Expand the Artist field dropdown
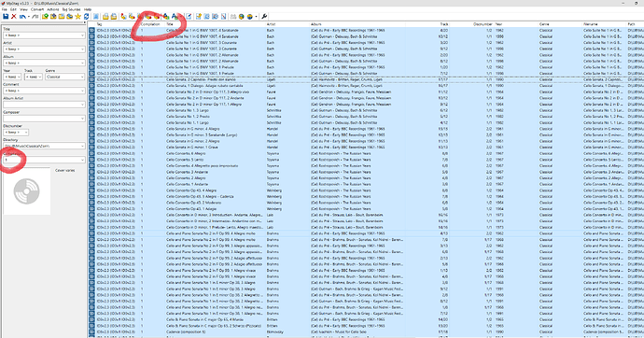Viewport: 644px width, 338px height. point(82,49)
